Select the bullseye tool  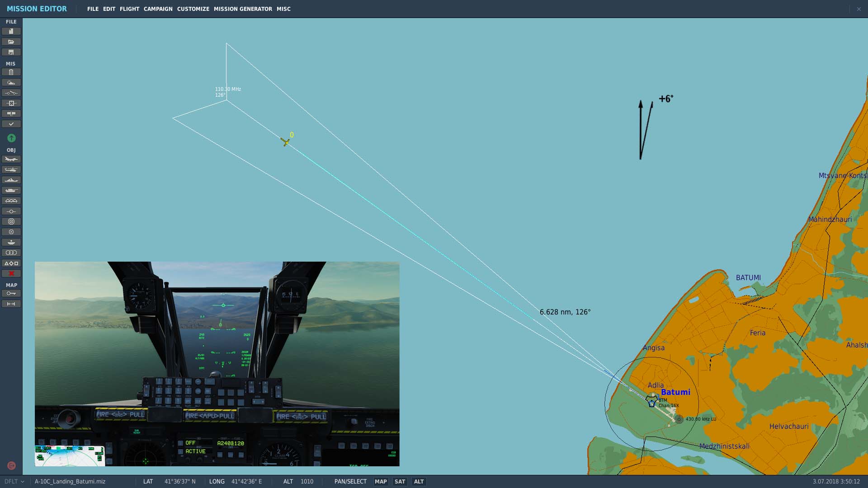coord(11,221)
